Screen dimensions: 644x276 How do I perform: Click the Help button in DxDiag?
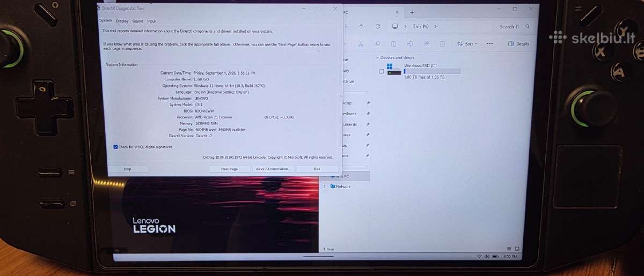[x=127, y=169]
